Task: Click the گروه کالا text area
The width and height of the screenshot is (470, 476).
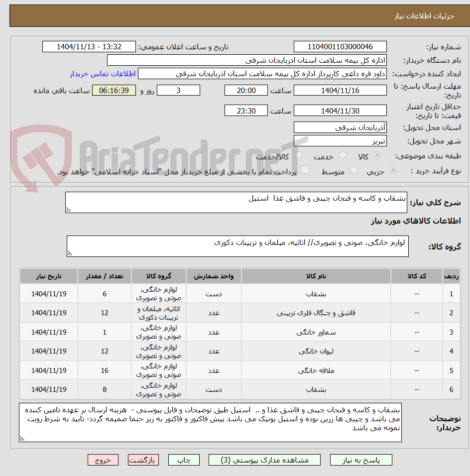Action: [237, 246]
